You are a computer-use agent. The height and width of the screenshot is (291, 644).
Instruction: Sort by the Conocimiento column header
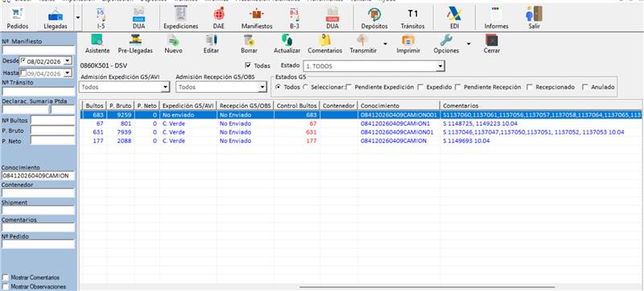pos(398,106)
